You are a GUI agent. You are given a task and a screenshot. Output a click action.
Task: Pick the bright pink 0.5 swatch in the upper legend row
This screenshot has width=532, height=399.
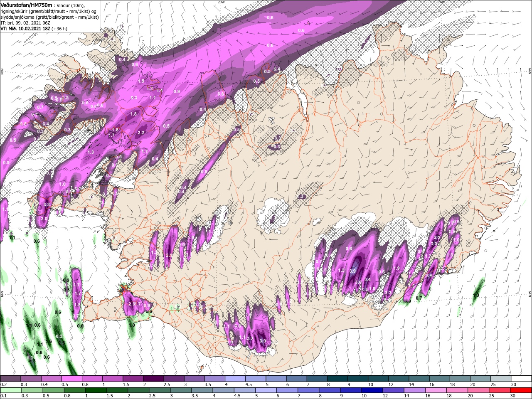[71, 379]
